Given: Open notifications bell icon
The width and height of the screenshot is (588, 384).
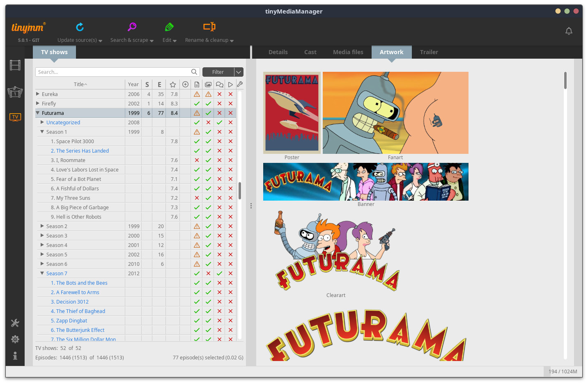Looking at the screenshot, I should (569, 31).
